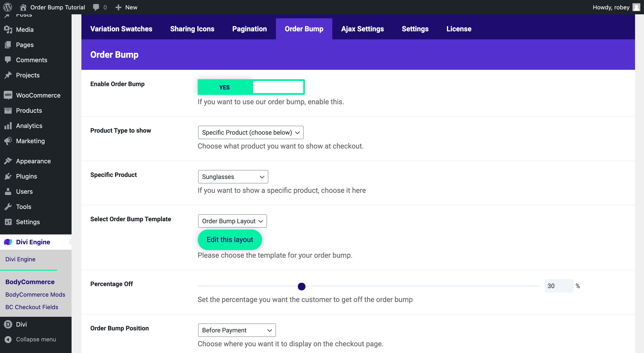Expand the Select Order Bump Template dropdown

tap(232, 221)
